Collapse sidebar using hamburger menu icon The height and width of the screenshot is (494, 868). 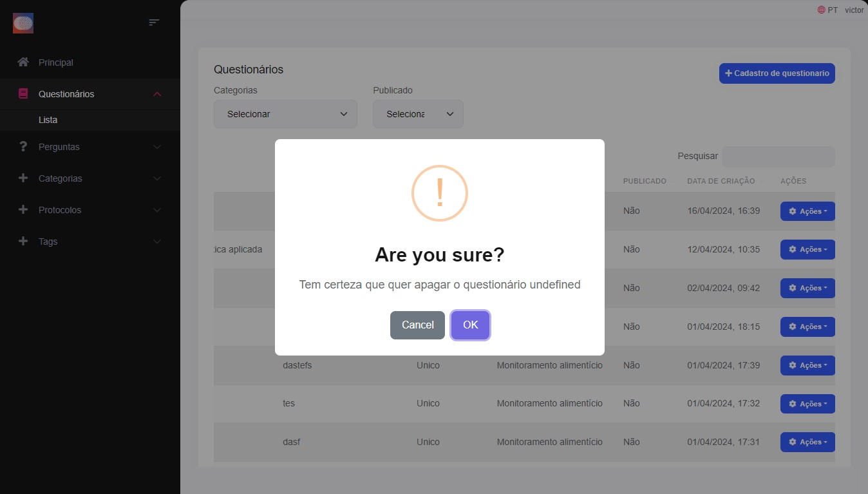pyautogui.click(x=154, y=23)
